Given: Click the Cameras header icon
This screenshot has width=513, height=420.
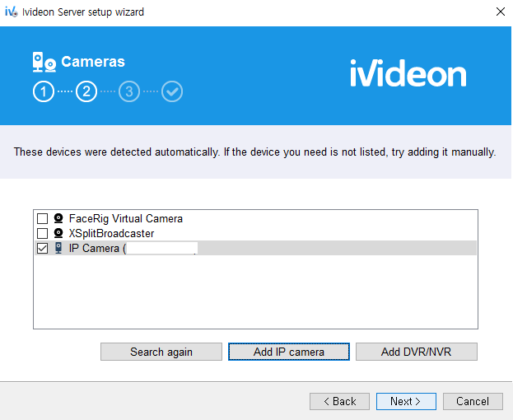Looking at the screenshot, I should [44, 62].
